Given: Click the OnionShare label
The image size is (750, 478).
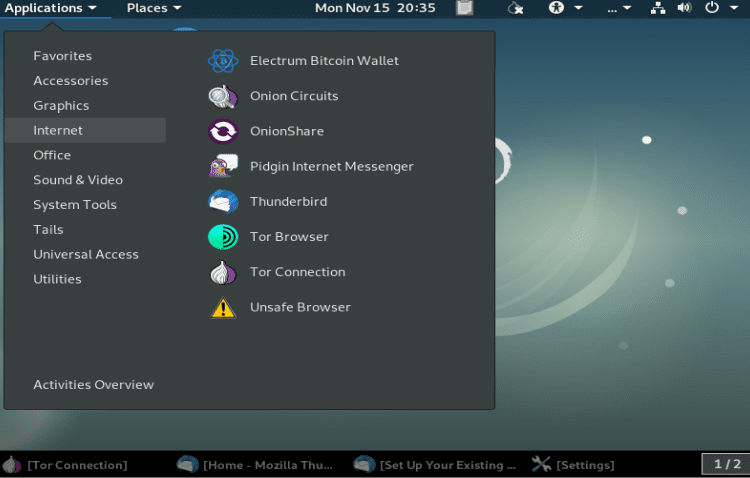Looking at the screenshot, I should click(x=287, y=131).
